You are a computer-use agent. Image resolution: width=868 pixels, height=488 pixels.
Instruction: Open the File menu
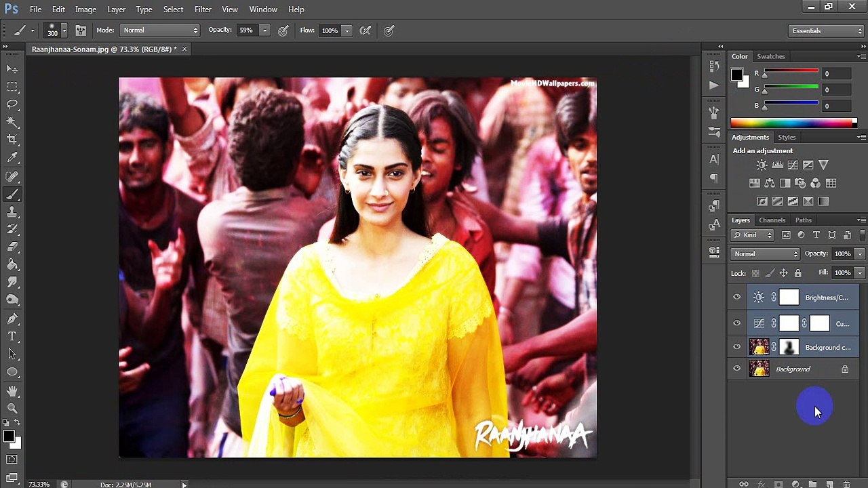click(36, 9)
